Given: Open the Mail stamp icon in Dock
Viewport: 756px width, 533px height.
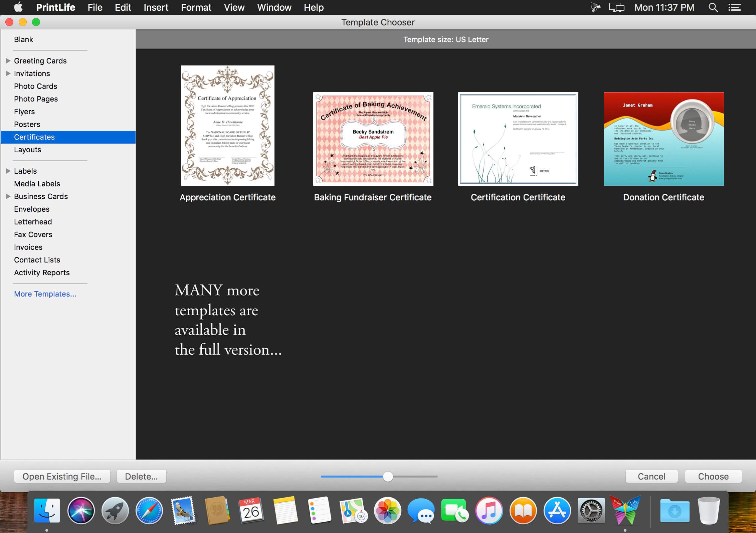Looking at the screenshot, I should [x=183, y=510].
